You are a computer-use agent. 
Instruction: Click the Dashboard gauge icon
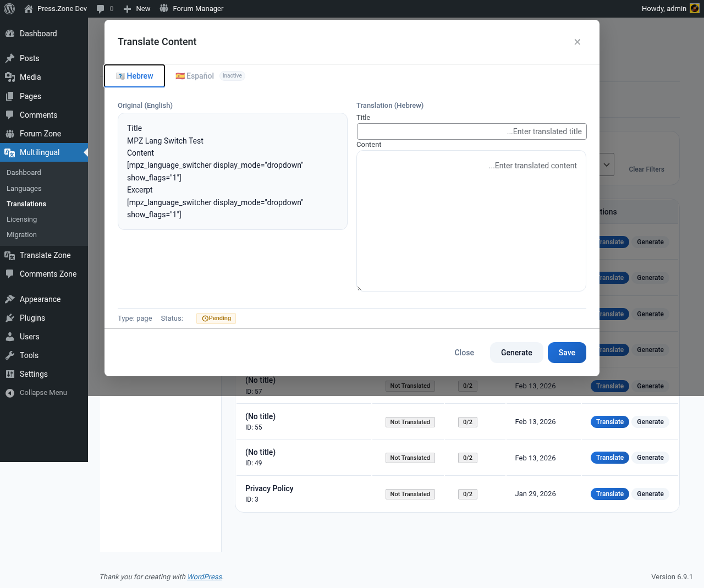coord(10,34)
